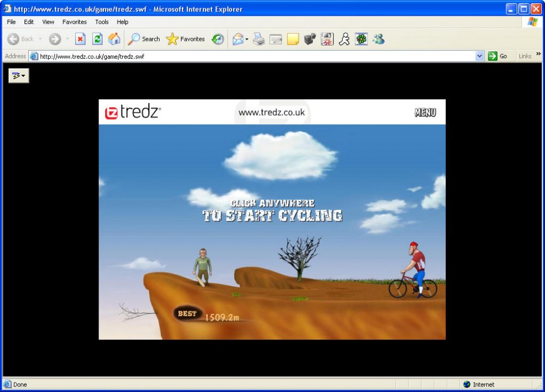Stop loading the page

[x=80, y=39]
